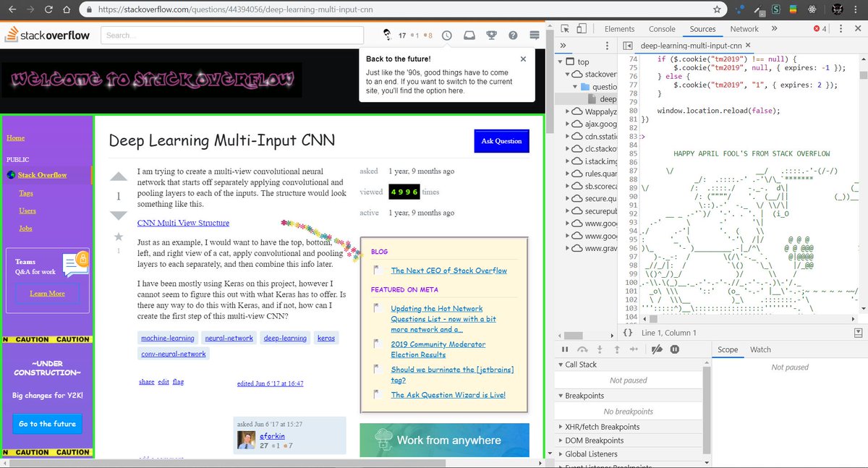Open the Chrome menu
Viewport: 868px width, 468px height.
point(856,10)
